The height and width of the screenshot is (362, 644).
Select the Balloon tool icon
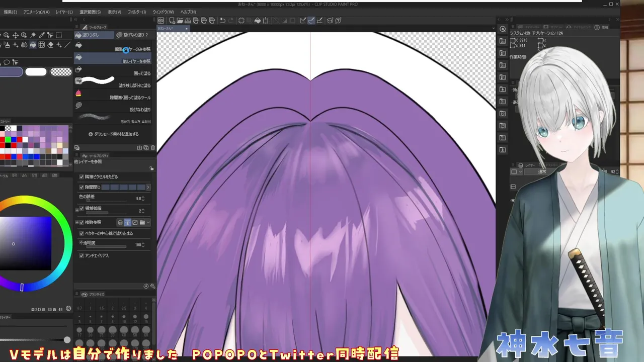(7, 62)
